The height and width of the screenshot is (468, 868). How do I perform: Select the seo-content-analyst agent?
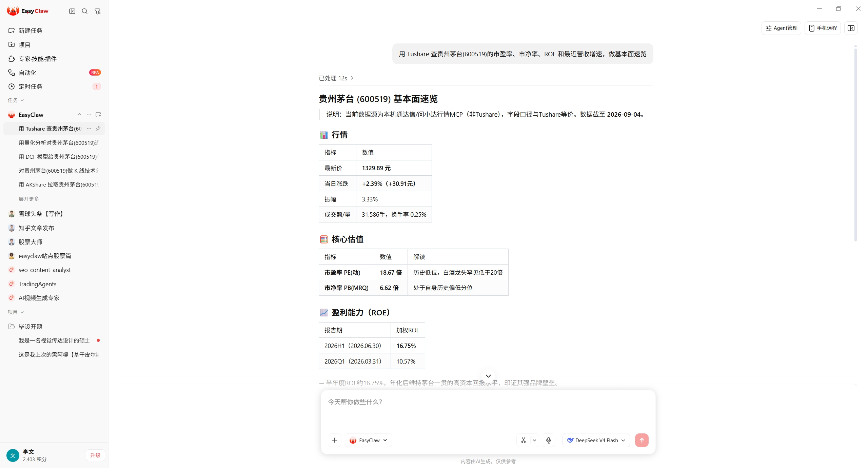point(54,270)
